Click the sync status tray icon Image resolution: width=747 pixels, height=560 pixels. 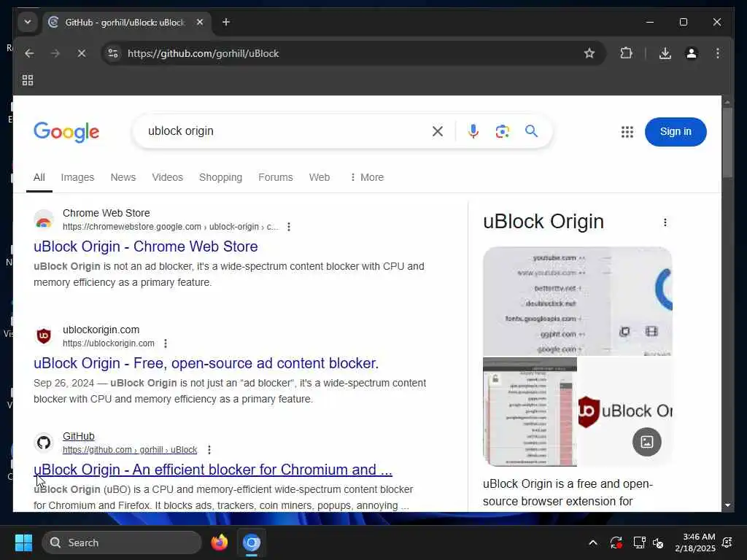coord(616,542)
